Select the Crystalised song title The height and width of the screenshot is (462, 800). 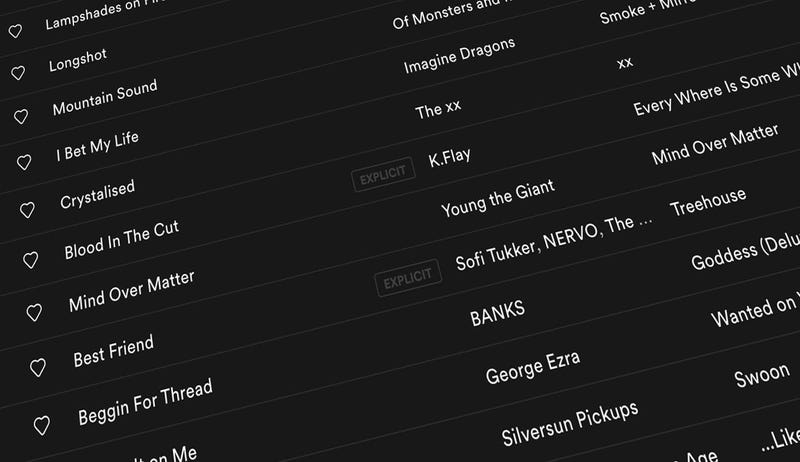coord(97,194)
